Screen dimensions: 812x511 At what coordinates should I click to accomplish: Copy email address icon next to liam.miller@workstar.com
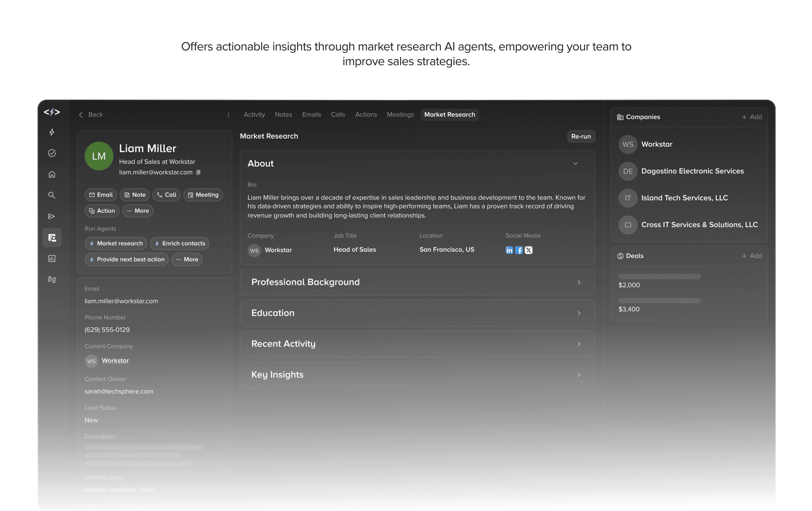[198, 173]
